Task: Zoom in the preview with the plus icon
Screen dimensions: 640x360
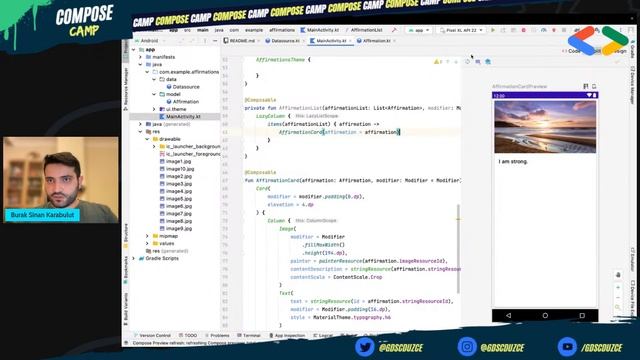Action: tap(618, 288)
